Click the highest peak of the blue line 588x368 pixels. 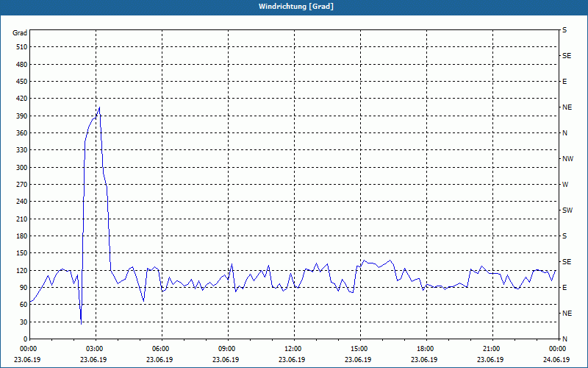tap(99, 107)
